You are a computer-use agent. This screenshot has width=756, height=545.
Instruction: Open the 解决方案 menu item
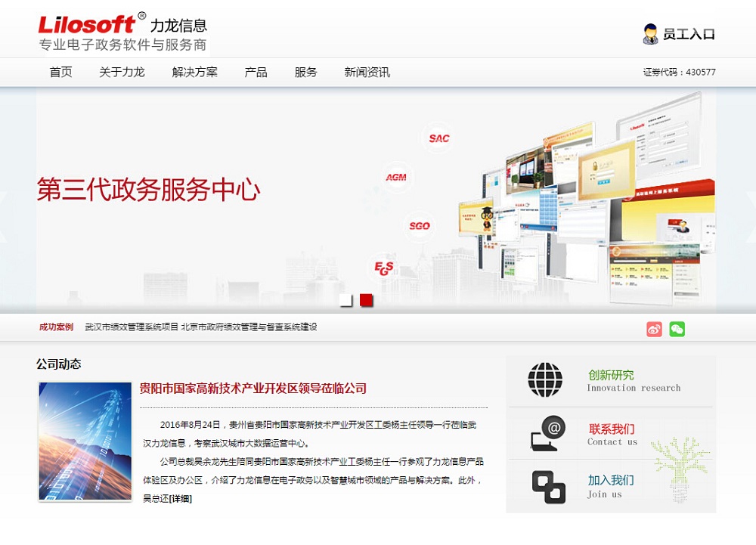click(x=195, y=73)
